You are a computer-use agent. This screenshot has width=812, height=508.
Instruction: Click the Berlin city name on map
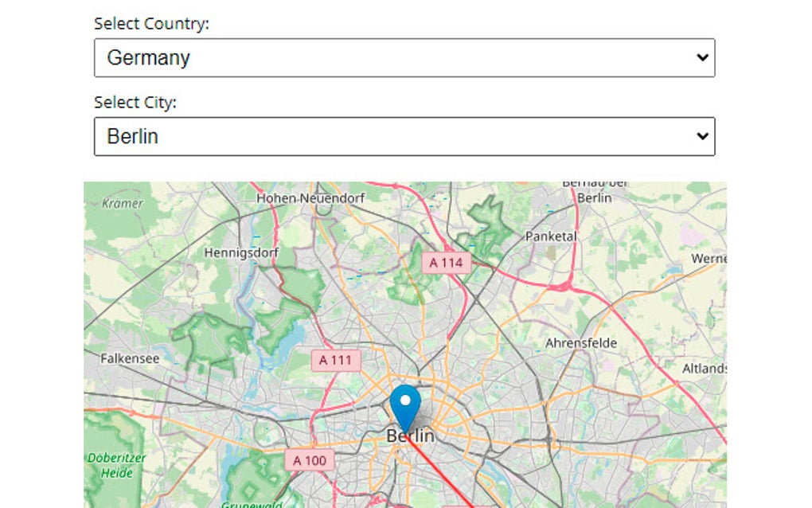point(410,436)
